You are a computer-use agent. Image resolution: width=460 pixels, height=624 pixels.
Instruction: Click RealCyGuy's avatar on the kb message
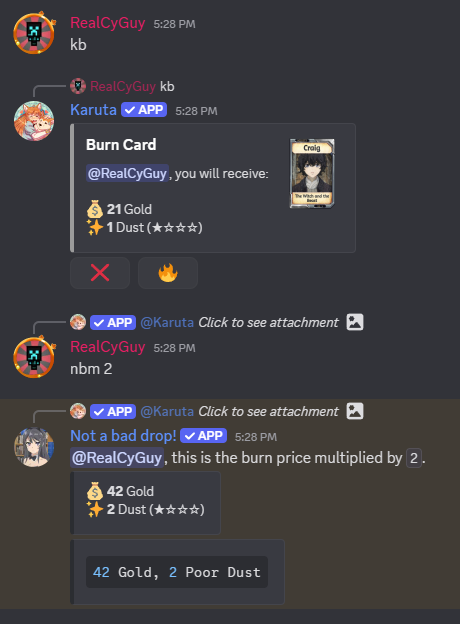[34, 33]
